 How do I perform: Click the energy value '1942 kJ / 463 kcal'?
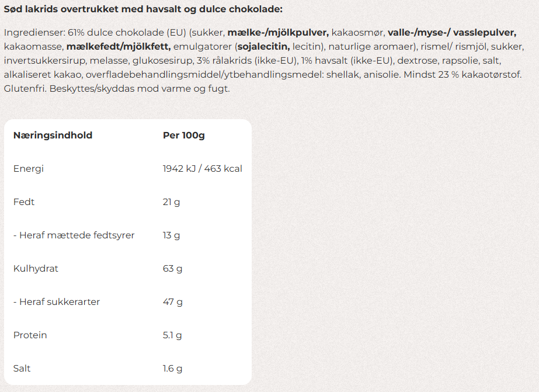pyautogui.click(x=202, y=169)
